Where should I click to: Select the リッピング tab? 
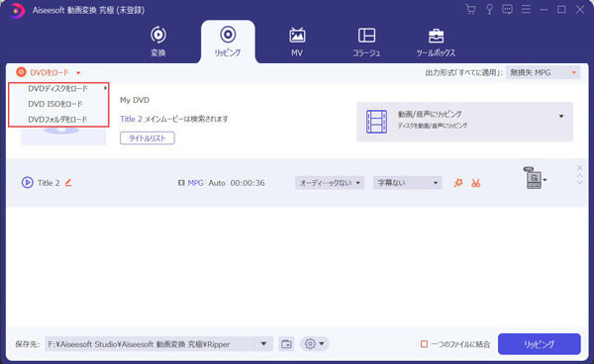tap(228, 42)
